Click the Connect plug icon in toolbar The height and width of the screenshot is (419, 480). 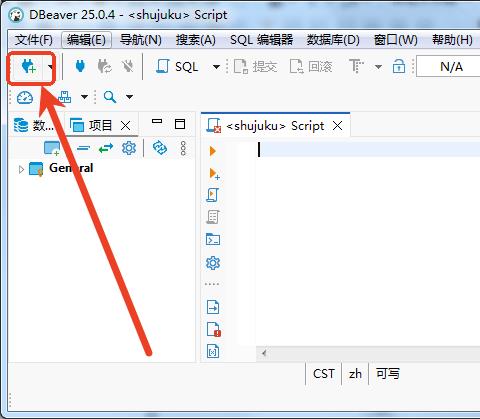[80, 66]
